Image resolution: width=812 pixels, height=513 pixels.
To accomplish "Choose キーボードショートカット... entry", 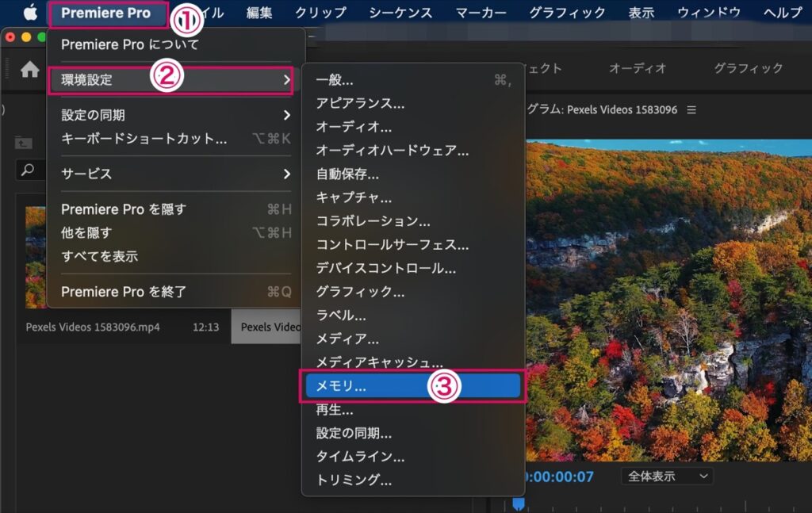I will click(176, 138).
